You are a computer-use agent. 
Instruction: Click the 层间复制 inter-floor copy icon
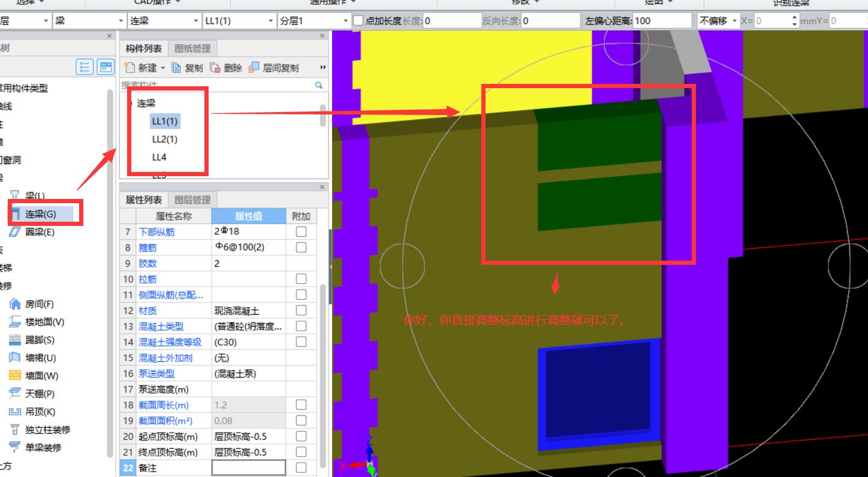[x=254, y=67]
